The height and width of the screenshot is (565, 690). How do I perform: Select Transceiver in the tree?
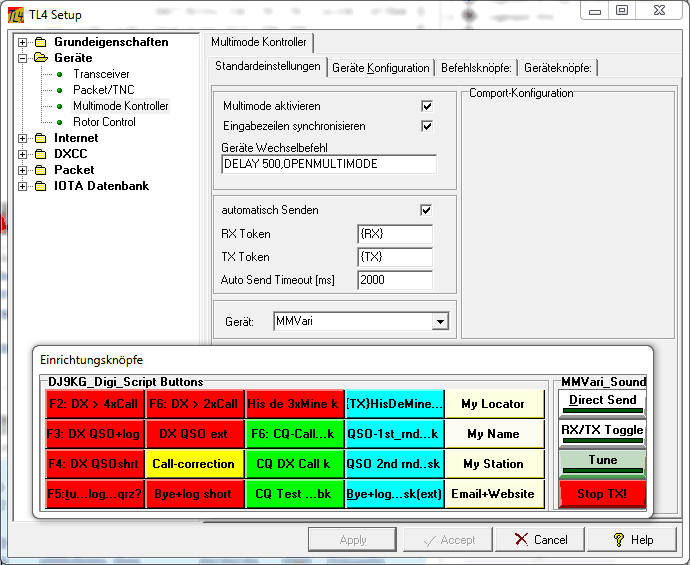tap(101, 74)
